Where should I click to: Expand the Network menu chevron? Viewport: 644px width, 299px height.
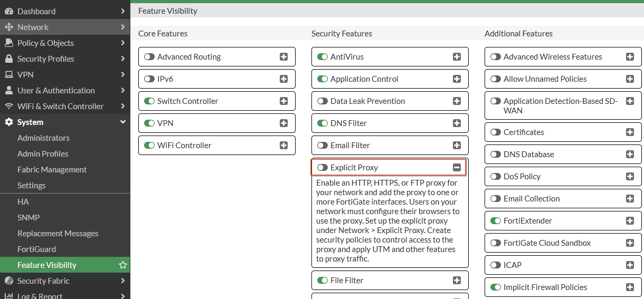point(122,27)
